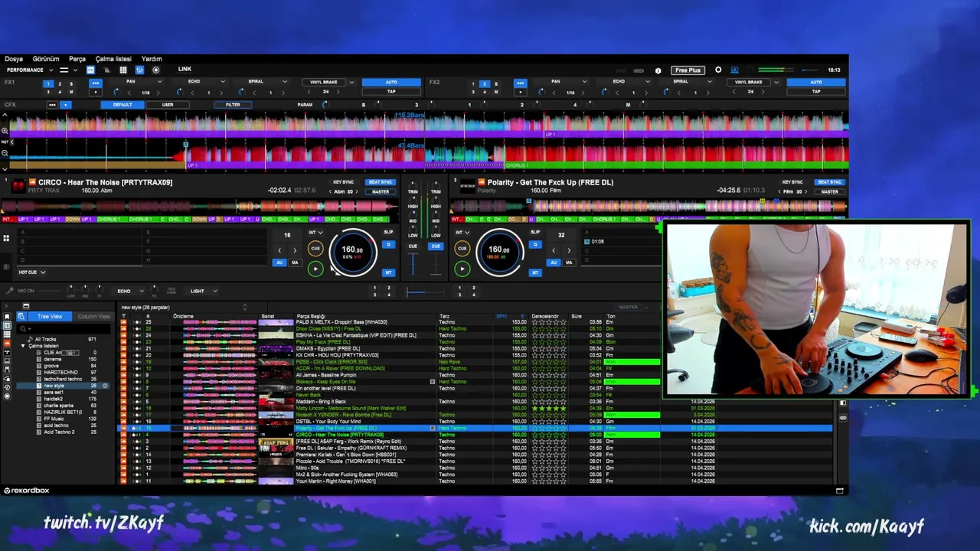Image resolution: width=980 pixels, height=551 pixels.
Task: Click the search magnifier in browser panel
Action: pyautogui.click(x=23, y=328)
